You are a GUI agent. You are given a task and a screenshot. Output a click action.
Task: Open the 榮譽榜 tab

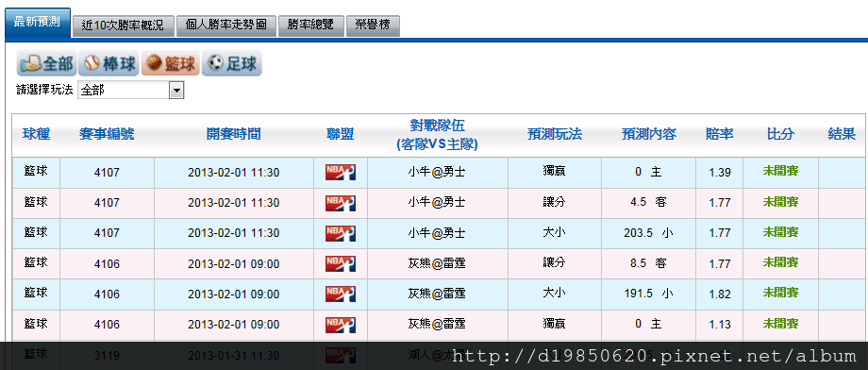click(373, 26)
